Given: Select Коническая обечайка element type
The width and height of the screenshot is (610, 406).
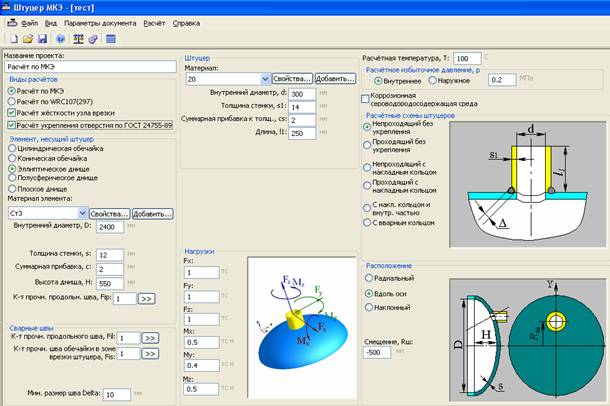Looking at the screenshot, I should [12, 158].
